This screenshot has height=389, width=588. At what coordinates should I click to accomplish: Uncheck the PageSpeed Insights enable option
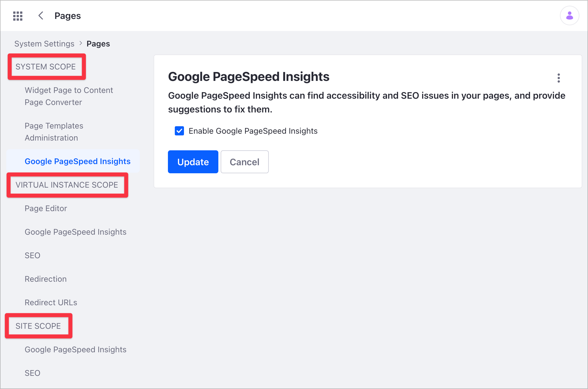pyautogui.click(x=179, y=131)
